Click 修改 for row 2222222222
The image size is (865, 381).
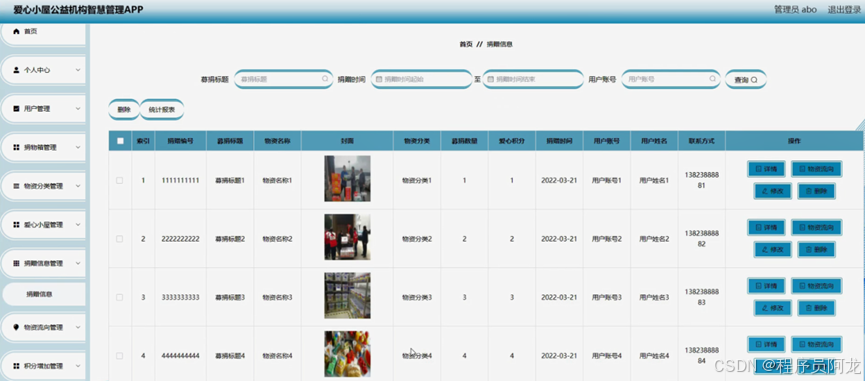tap(773, 249)
